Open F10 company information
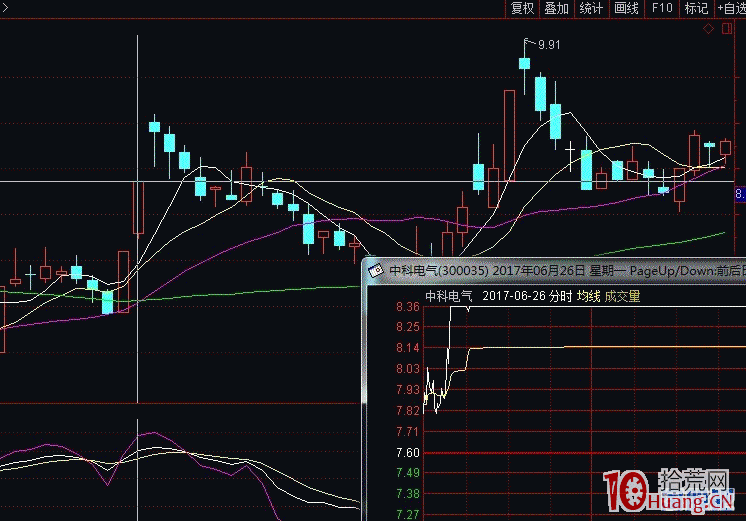The width and height of the screenshot is (746, 521). pyautogui.click(x=661, y=9)
